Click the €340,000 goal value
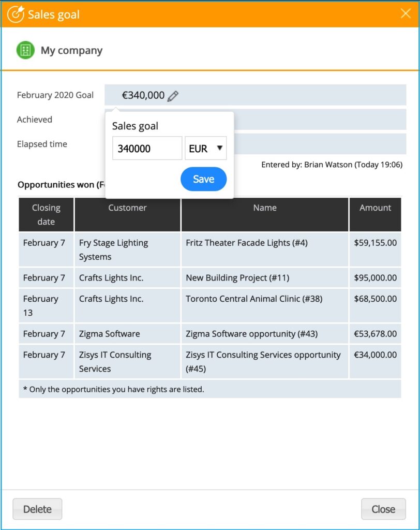Image resolution: width=420 pixels, height=530 pixels. (x=143, y=95)
